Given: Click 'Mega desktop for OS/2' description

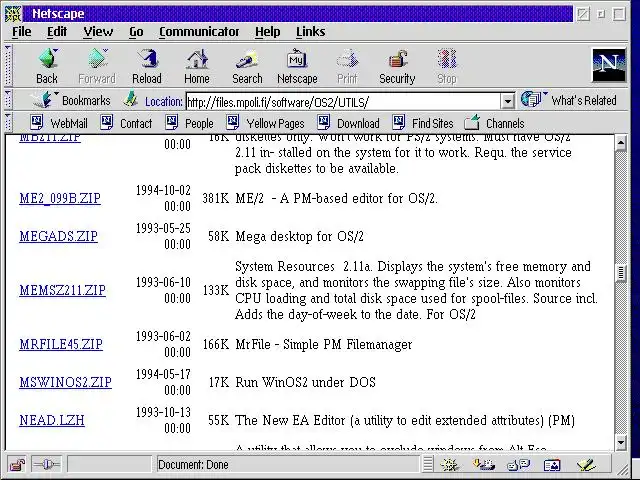Looking at the screenshot, I should pos(300,236).
